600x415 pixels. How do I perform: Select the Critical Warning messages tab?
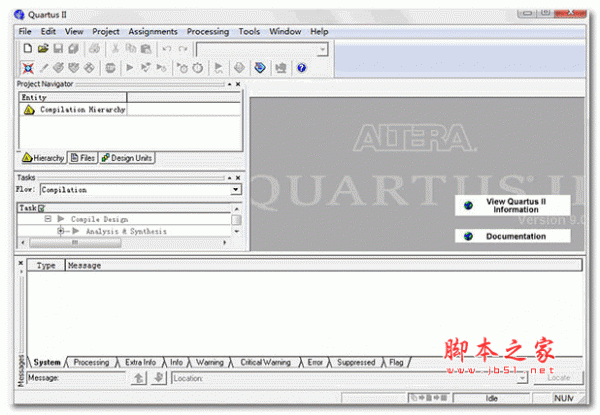tap(266, 362)
